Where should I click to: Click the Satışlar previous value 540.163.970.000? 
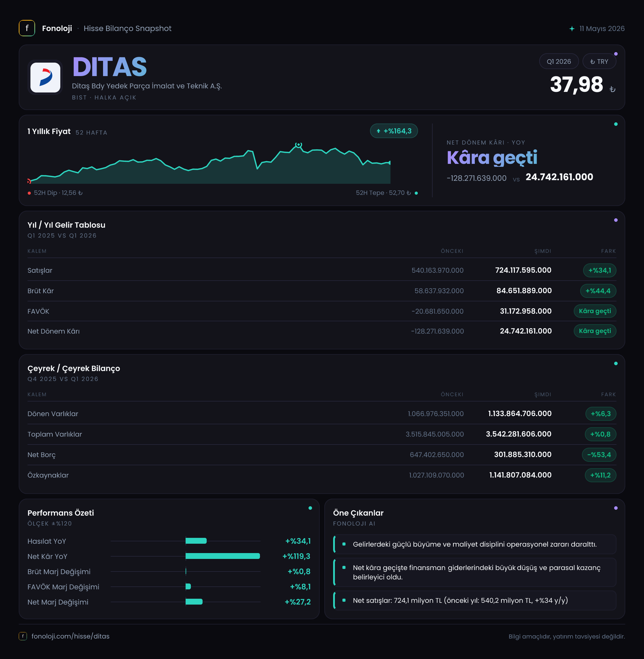tap(437, 270)
